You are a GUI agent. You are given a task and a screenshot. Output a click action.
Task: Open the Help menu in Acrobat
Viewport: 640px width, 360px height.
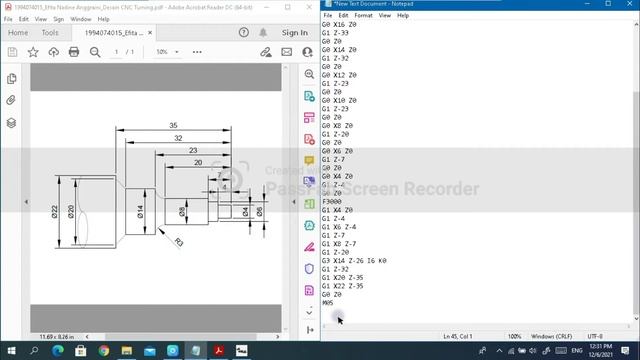103,19
